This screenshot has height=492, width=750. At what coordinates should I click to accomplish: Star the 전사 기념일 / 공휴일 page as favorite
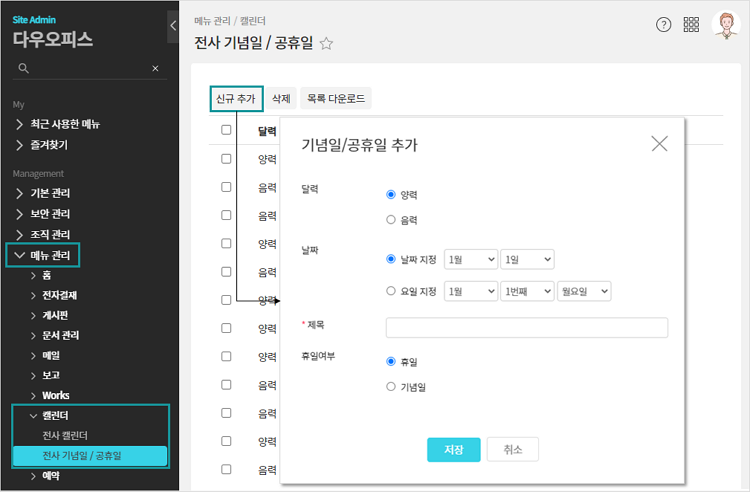(326, 44)
